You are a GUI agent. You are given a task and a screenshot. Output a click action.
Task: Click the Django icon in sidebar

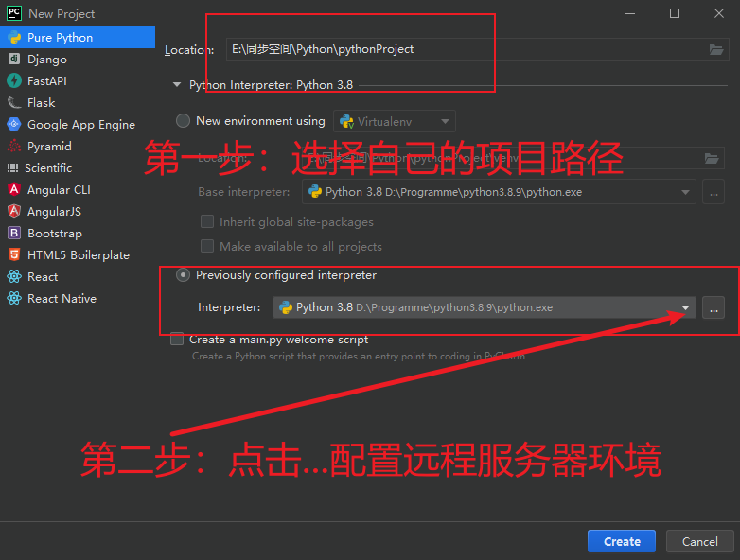[x=14, y=59]
